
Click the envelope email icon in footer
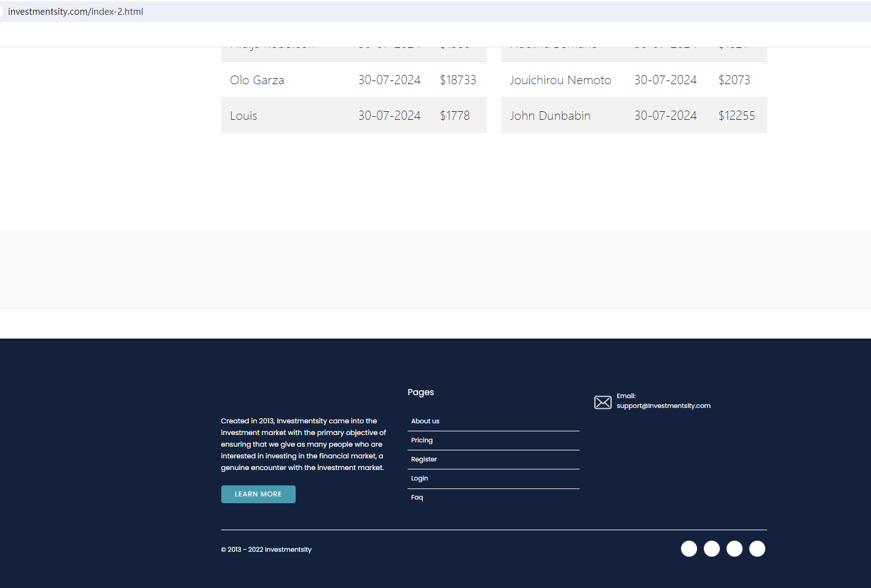click(x=602, y=402)
